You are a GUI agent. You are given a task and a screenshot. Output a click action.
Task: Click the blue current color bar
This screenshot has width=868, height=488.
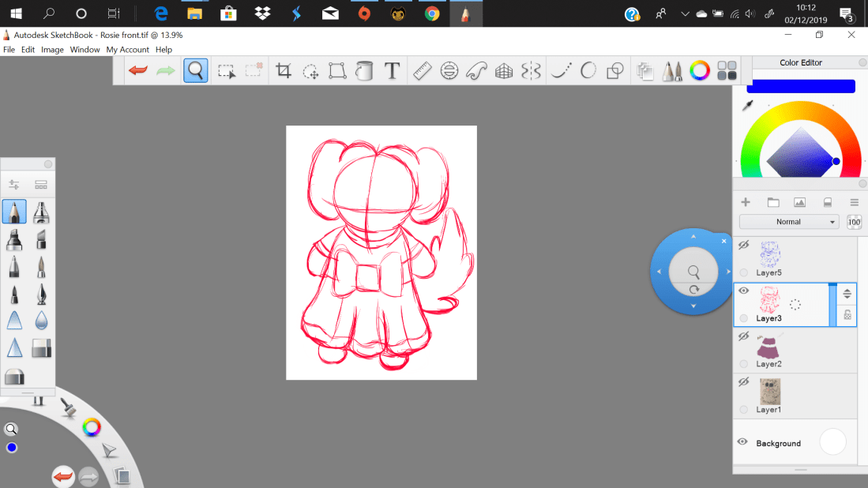800,86
